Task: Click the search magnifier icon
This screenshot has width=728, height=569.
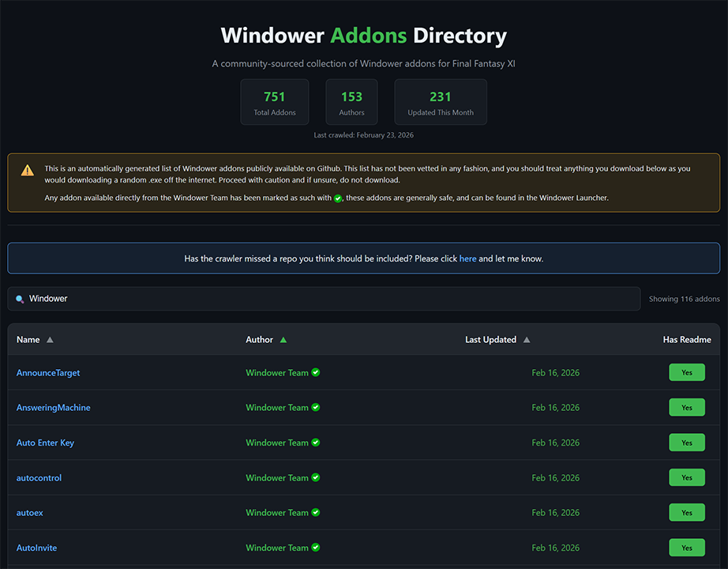Action: point(20,299)
